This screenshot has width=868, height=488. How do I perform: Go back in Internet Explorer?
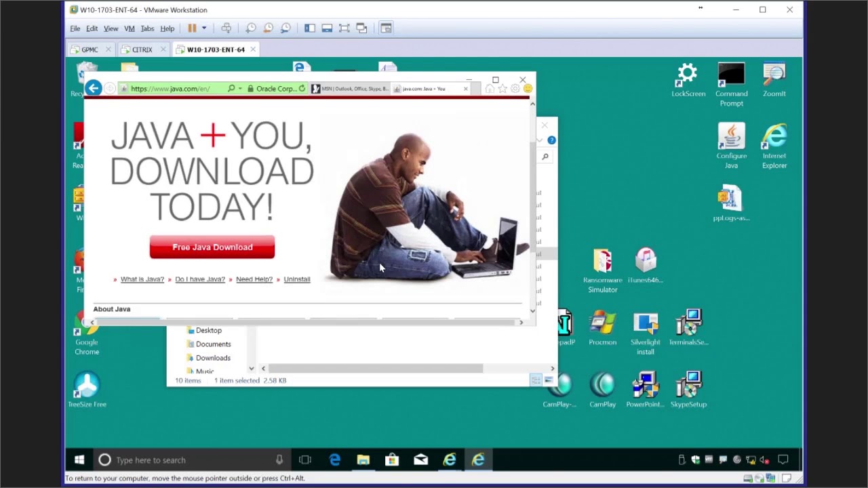[x=93, y=88]
